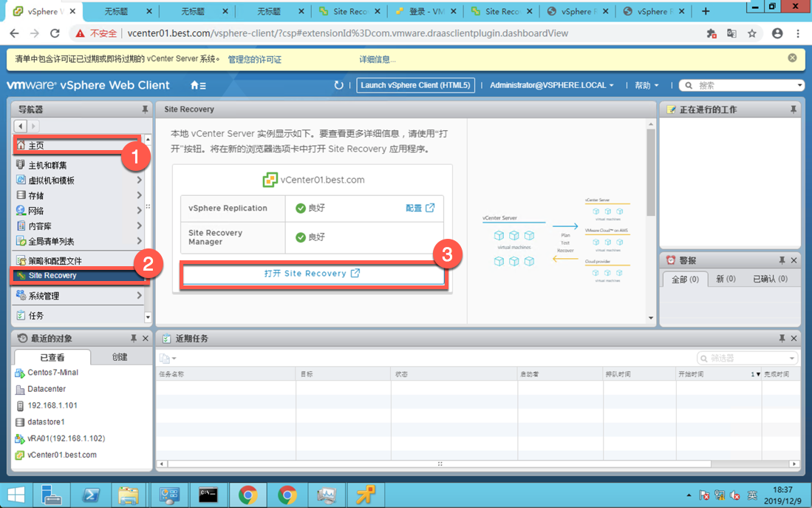Select the Home item in navigator
Screen dimensions: 812x508
click(77, 145)
